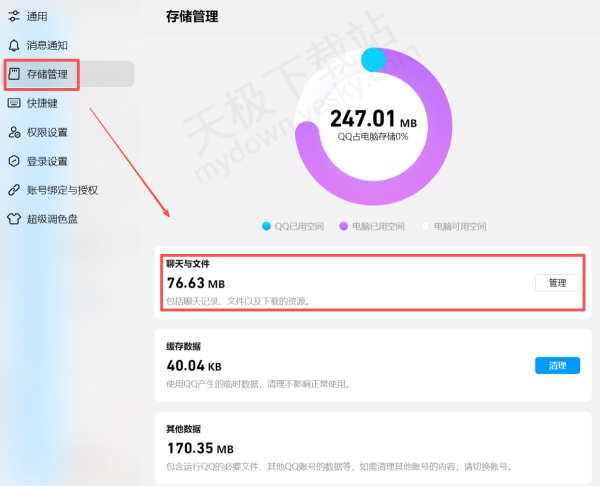Click the 其他数据 170.35 MB card
Screen dimensions: 600x486
(x=372, y=448)
